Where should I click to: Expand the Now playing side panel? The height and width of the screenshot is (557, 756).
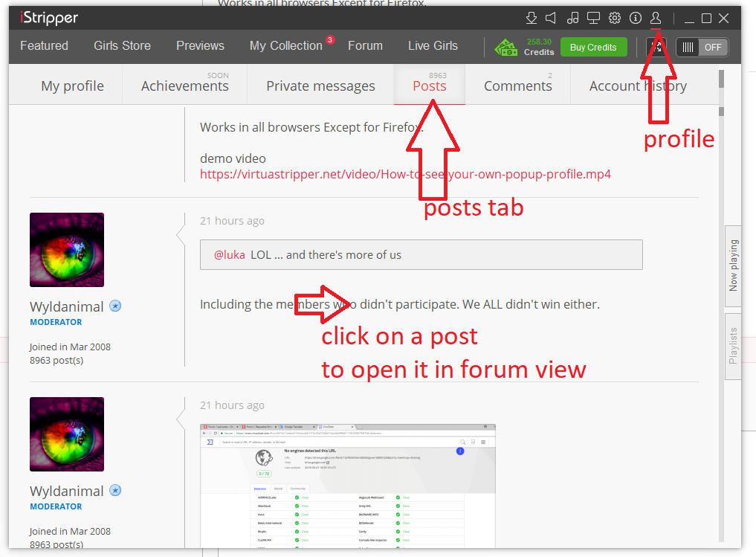pyautogui.click(x=733, y=265)
